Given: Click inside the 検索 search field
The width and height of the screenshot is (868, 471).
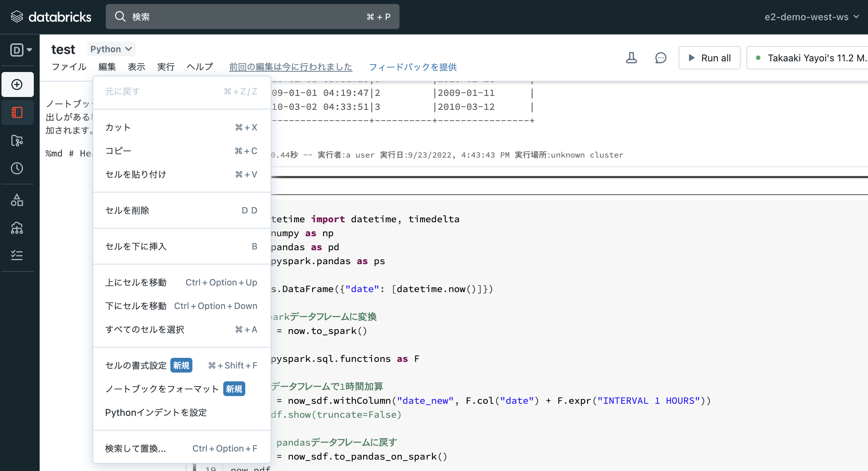Looking at the screenshot, I should pyautogui.click(x=220, y=16).
